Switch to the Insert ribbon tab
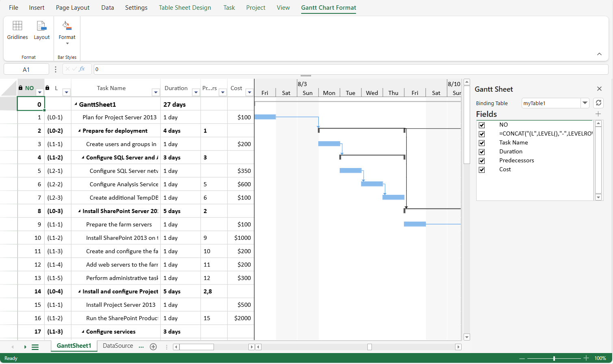 click(37, 7)
